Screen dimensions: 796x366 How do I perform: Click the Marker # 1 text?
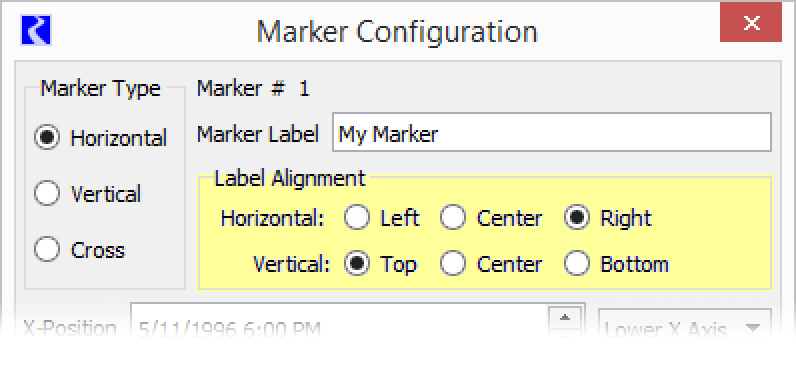point(253,89)
